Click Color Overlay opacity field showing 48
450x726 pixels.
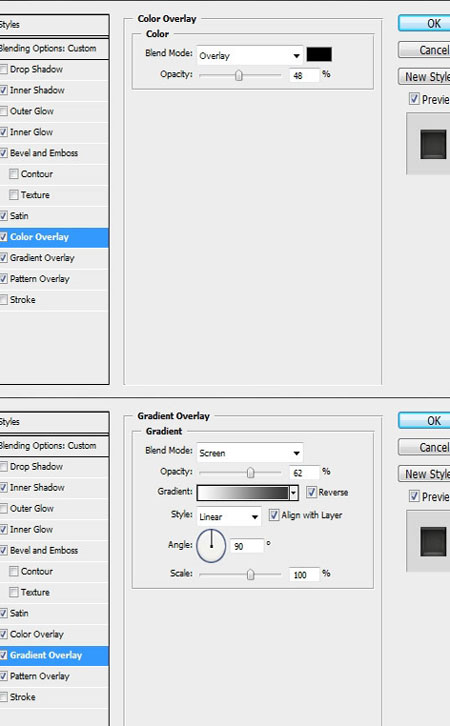coord(304,75)
